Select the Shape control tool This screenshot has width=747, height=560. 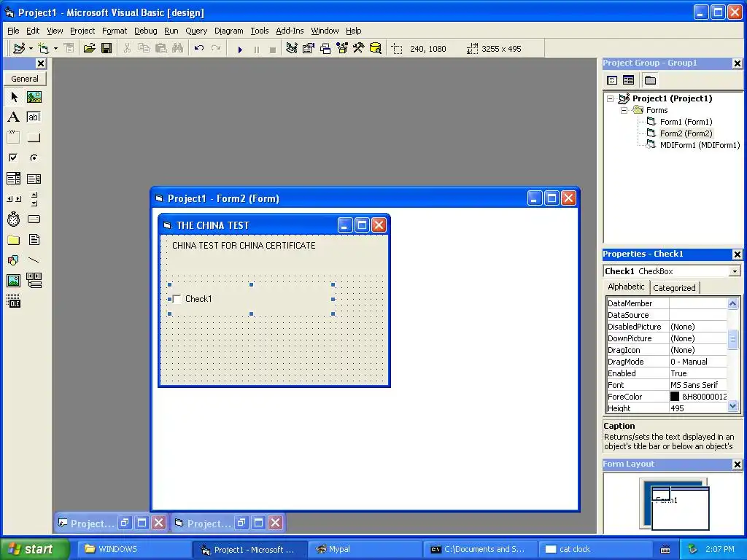(14, 260)
